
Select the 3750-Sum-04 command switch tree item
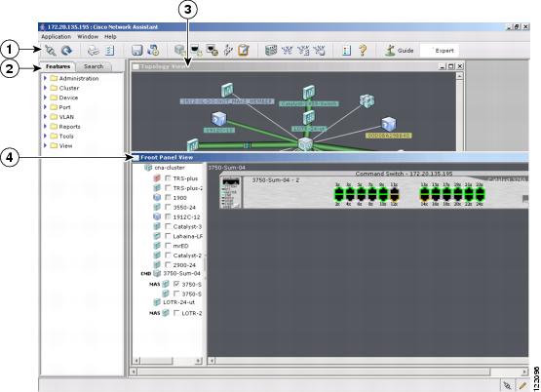tap(181, 273)
